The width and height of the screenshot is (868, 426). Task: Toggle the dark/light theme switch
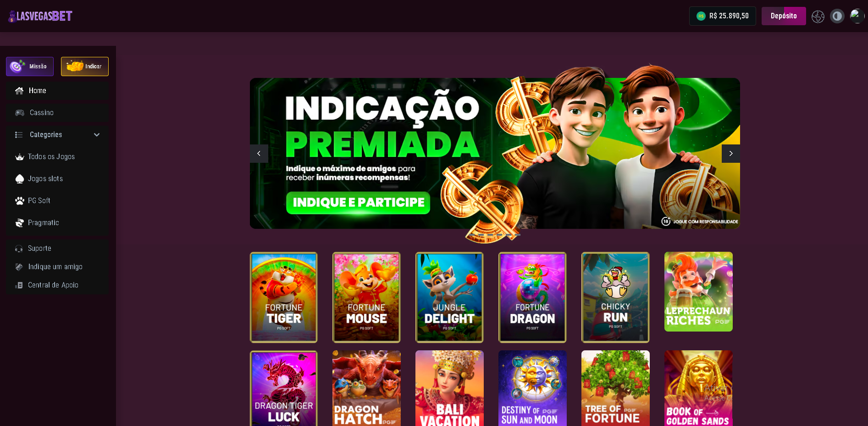click(x=837, y=17)
